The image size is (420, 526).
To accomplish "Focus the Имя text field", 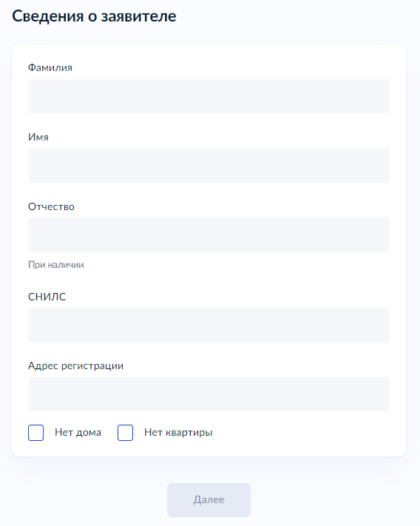I will [209, 166].
